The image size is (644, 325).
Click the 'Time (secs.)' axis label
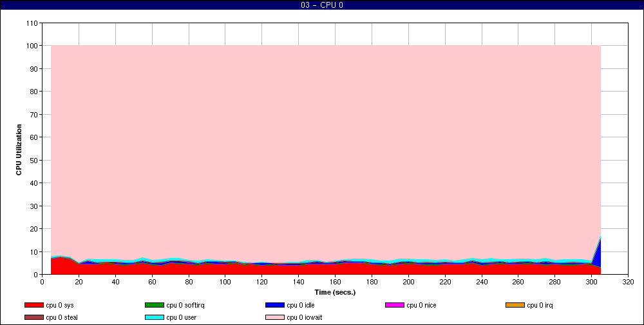pos(335,293)
